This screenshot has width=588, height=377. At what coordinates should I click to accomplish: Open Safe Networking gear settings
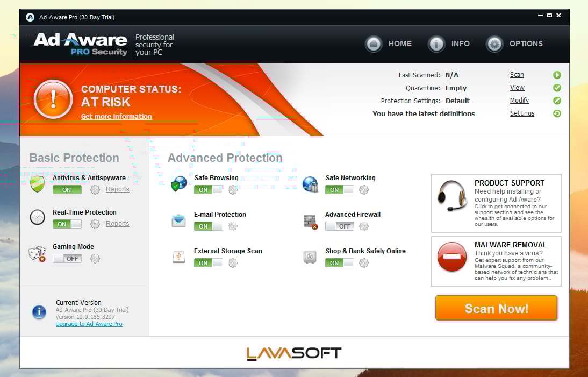pyautogui.click(x=363, y=190)
